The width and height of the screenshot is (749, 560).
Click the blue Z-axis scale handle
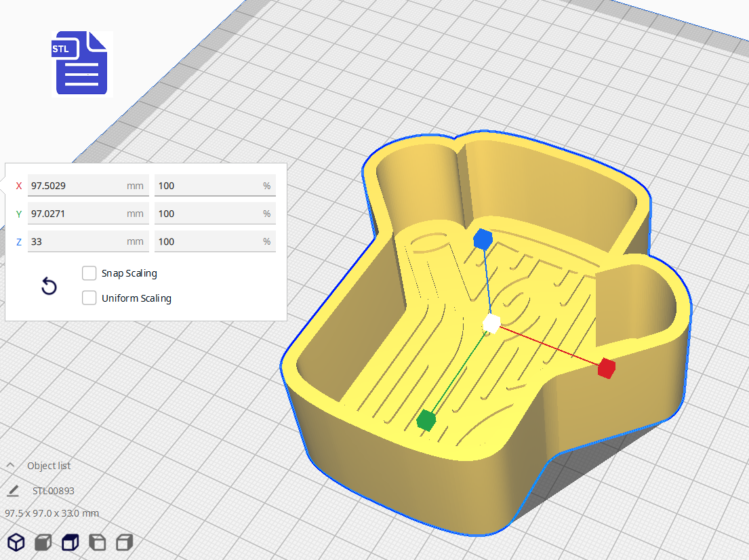(x=483, y=238)
